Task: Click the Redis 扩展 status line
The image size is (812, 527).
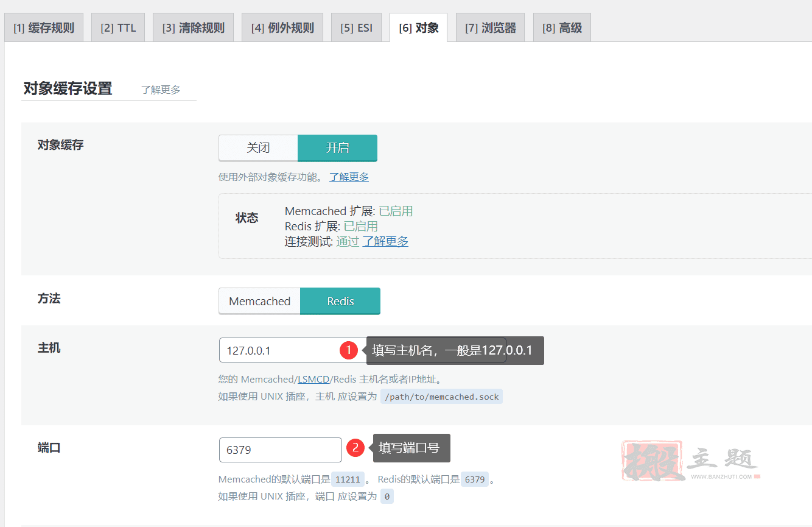Action: [x=331, y=226]
